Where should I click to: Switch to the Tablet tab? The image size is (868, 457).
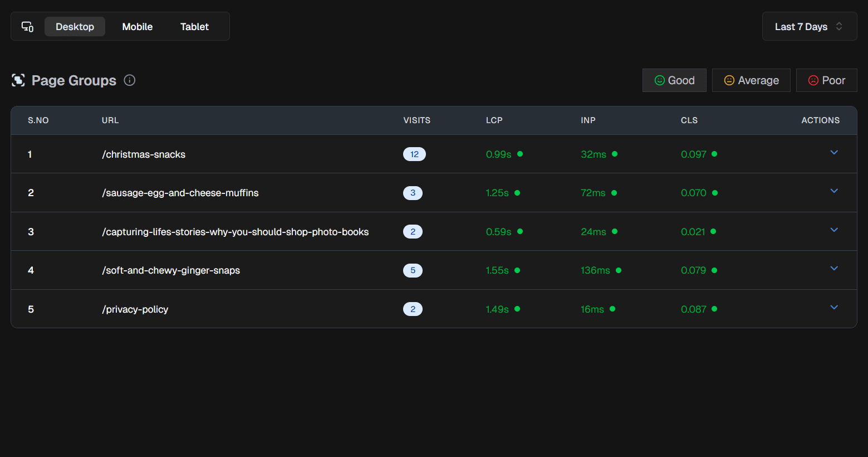pyautogui.click(x=194, y=27)
